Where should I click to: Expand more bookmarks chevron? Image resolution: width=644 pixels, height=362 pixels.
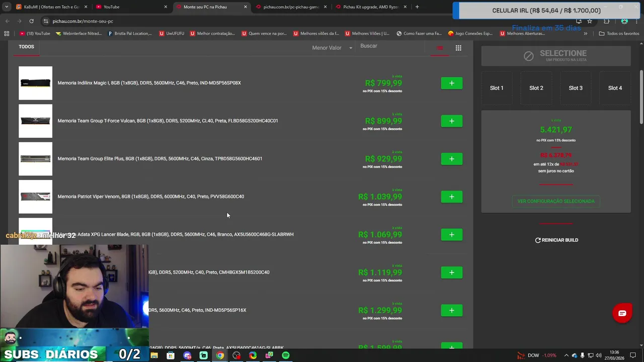[x=585, y=34]
